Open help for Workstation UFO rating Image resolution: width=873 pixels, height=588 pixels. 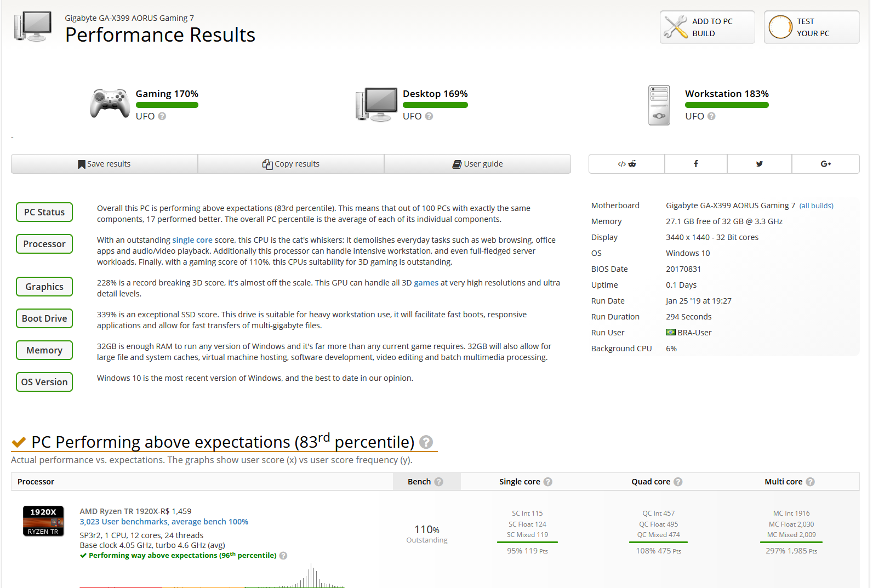click(x=711, y=116)
